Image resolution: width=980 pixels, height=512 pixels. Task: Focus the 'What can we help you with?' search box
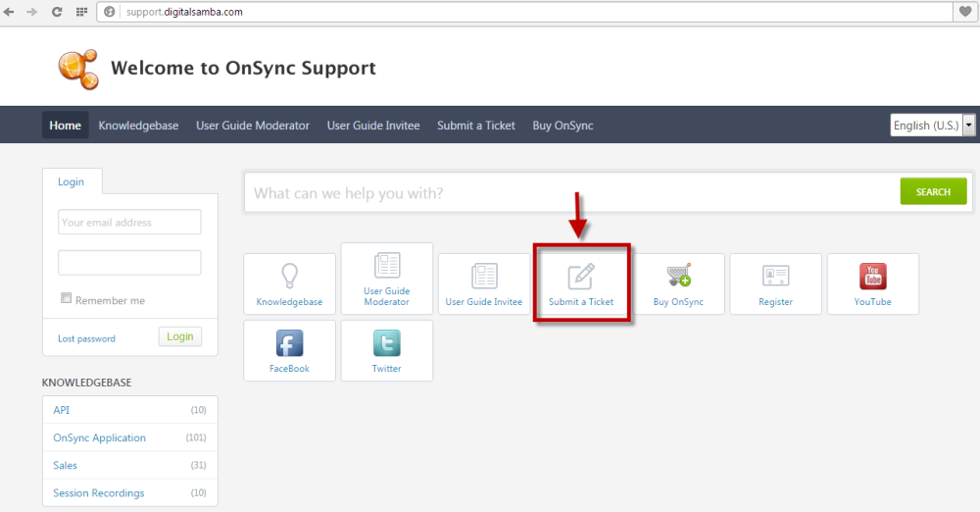click(571, 193)
